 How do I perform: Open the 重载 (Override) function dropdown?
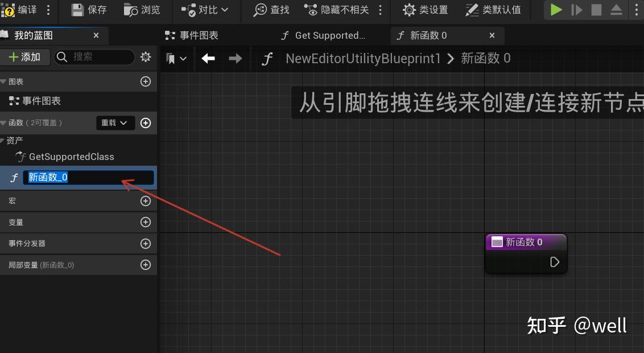[x=115, y=122]
